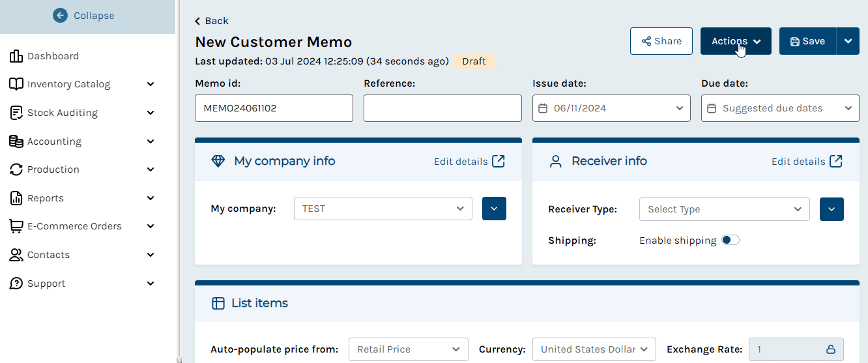Screen dimensions: 868x363
Task: Open the Contacts sidebar menu
Action: click(x=82, y=255)
